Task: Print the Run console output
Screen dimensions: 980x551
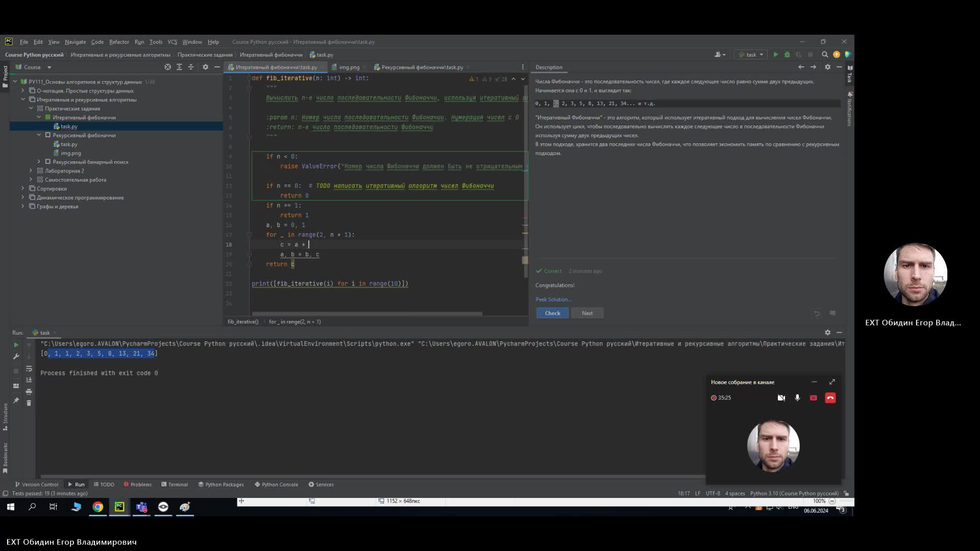Action: (29, 392)
